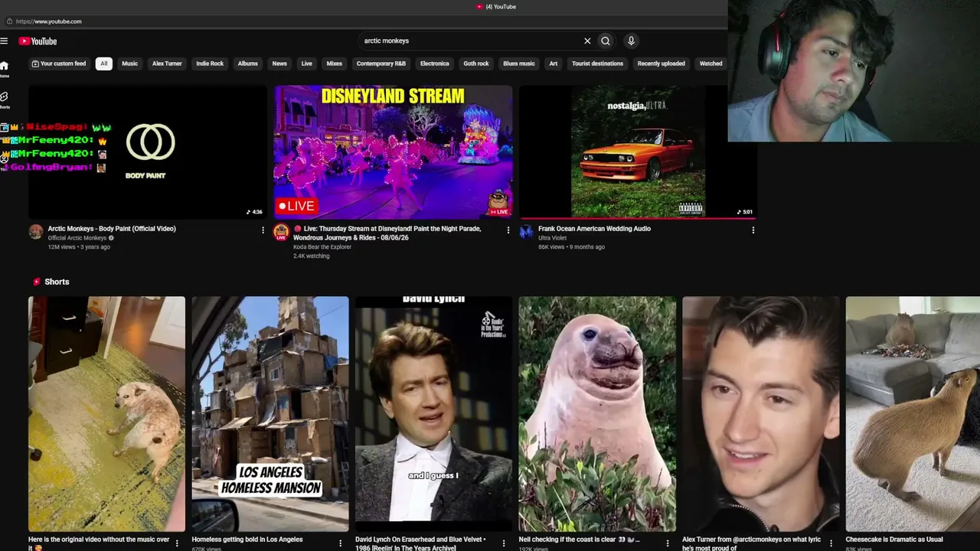Switch to the Albums chip
The image size is (980, 551).
248,64
